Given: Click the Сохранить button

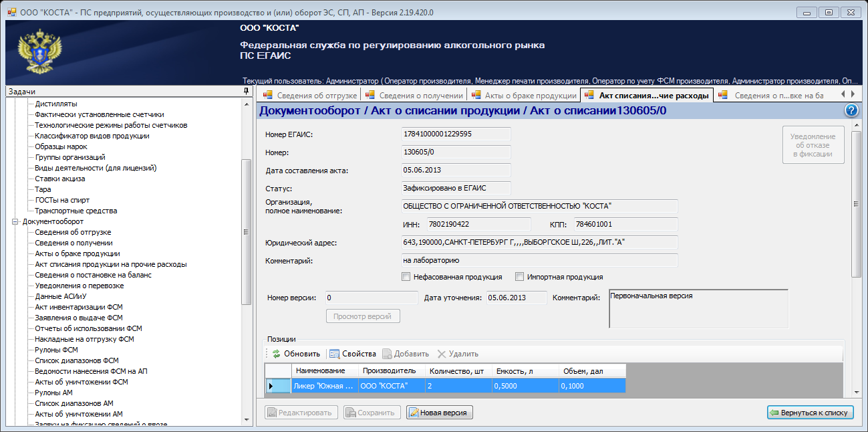Looking at the screenshot, I should [372, 413].
